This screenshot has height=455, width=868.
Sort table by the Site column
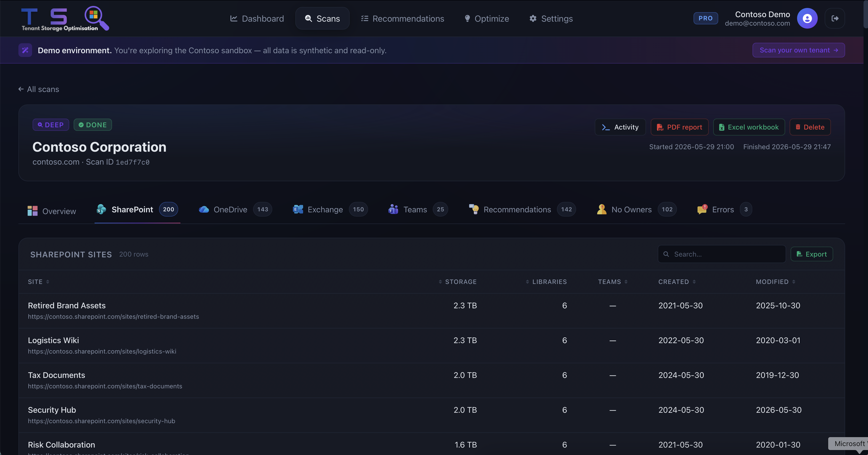click(38, 282)
